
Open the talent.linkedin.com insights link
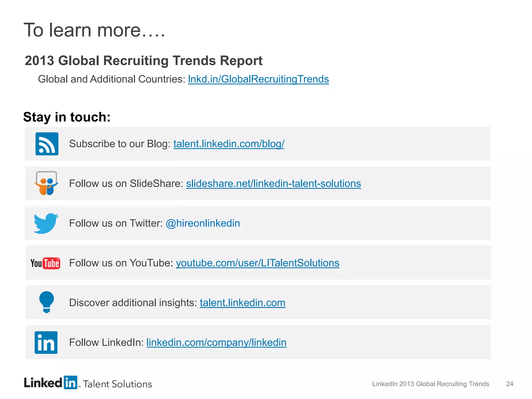242,303
